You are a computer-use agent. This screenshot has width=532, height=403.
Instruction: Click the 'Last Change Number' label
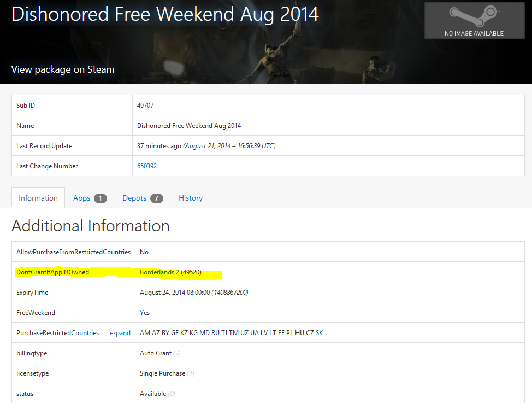(47, 166)
